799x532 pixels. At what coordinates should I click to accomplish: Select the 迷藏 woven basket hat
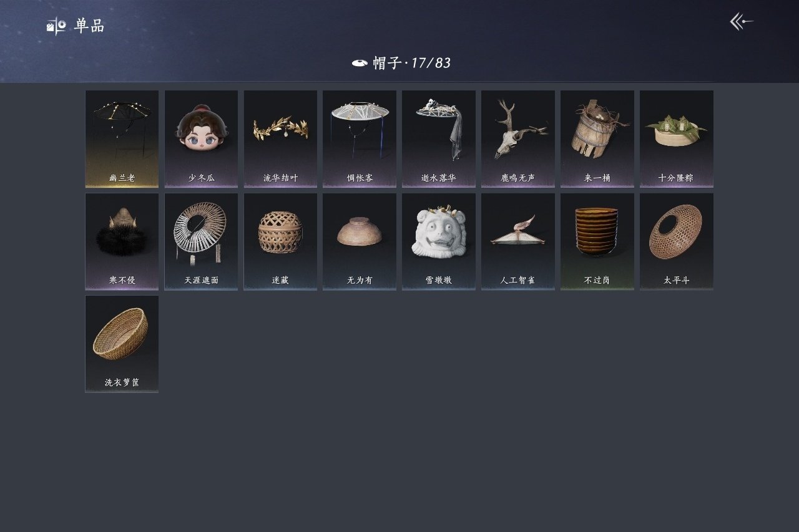click(280, 241)
